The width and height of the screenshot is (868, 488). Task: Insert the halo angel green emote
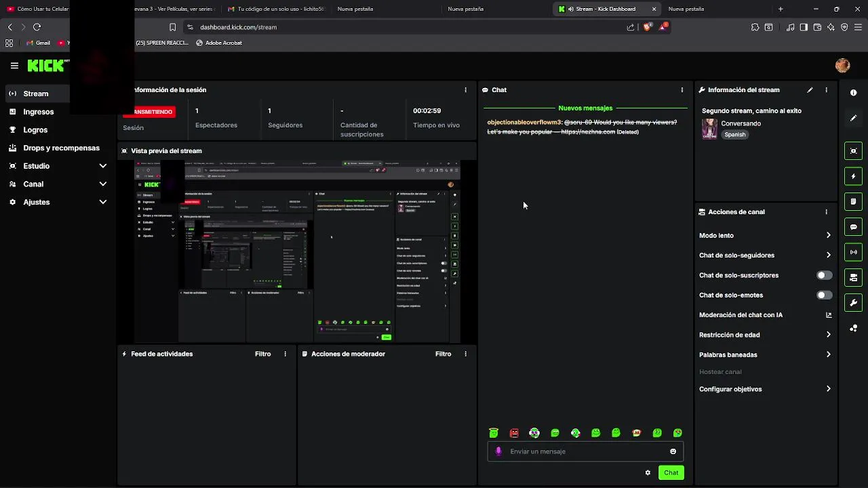coord(494,433)
